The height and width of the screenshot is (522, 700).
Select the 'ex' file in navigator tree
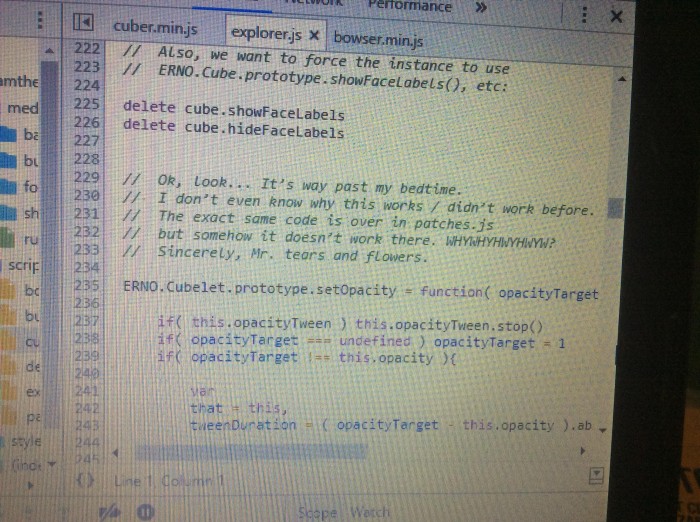[x=21, y=392]
